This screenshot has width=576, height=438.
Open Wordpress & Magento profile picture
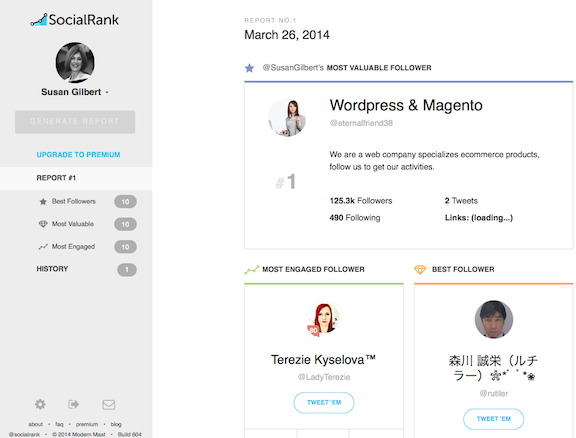pyautogui.click(x=287, y=117)
